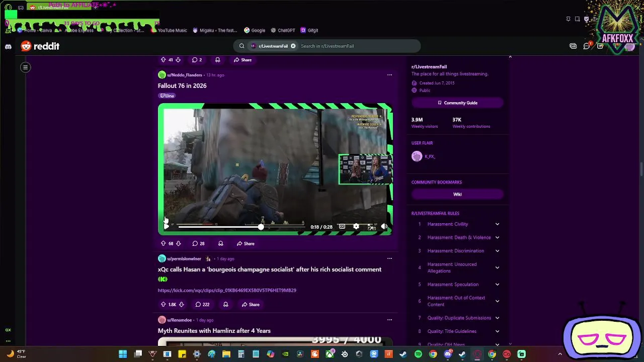Screen dimensions: 644x362
Task: Click the search magnifier icon in Reddit
Action: (242, 46)
